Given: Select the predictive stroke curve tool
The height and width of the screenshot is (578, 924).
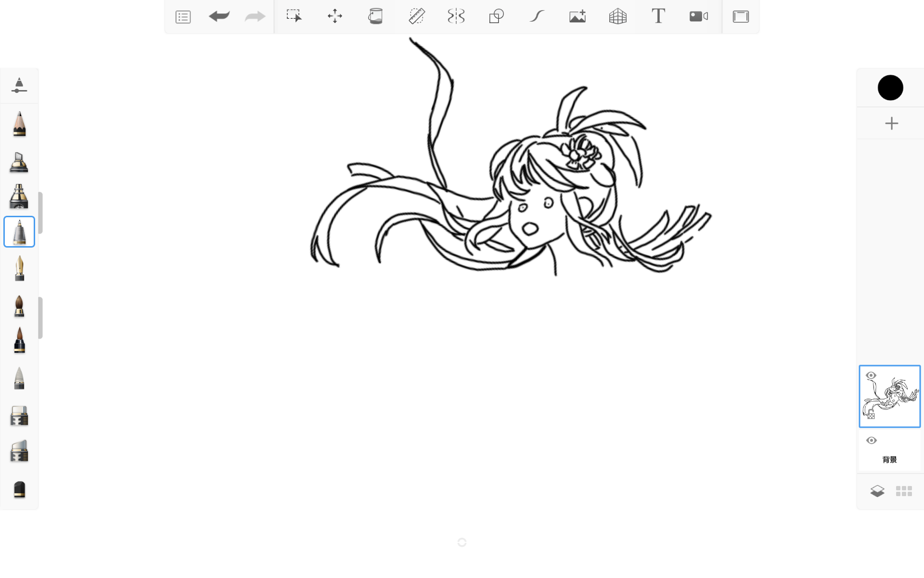Looking at the screenshot, I should pos(537,16).
